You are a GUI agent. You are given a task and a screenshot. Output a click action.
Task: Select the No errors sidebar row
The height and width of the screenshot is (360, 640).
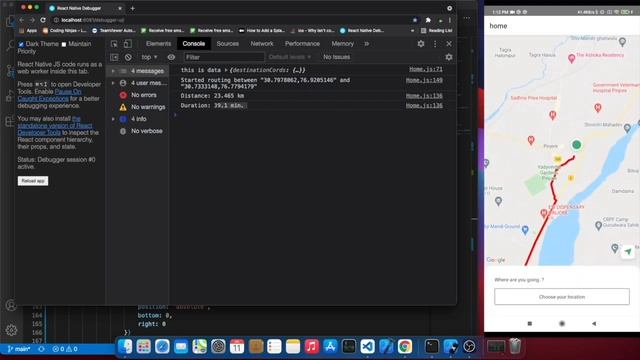click(x=138, y=95)
